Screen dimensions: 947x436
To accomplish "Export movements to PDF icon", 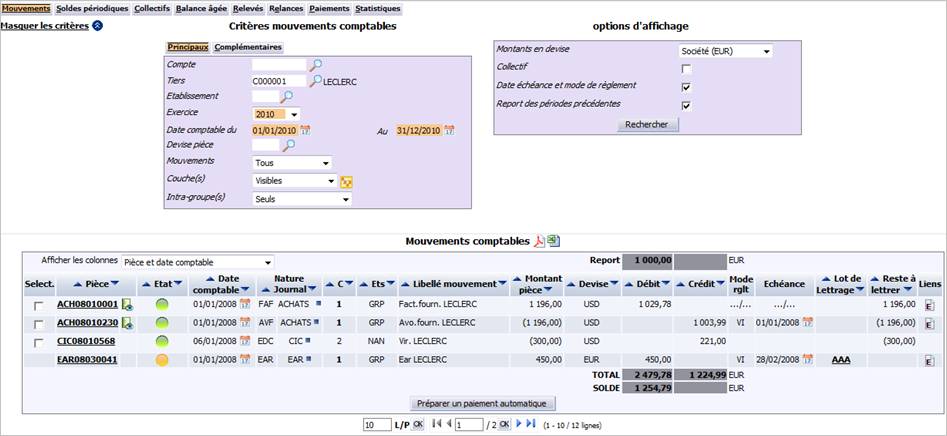I will pyautogui.click(x=539, y=242).
